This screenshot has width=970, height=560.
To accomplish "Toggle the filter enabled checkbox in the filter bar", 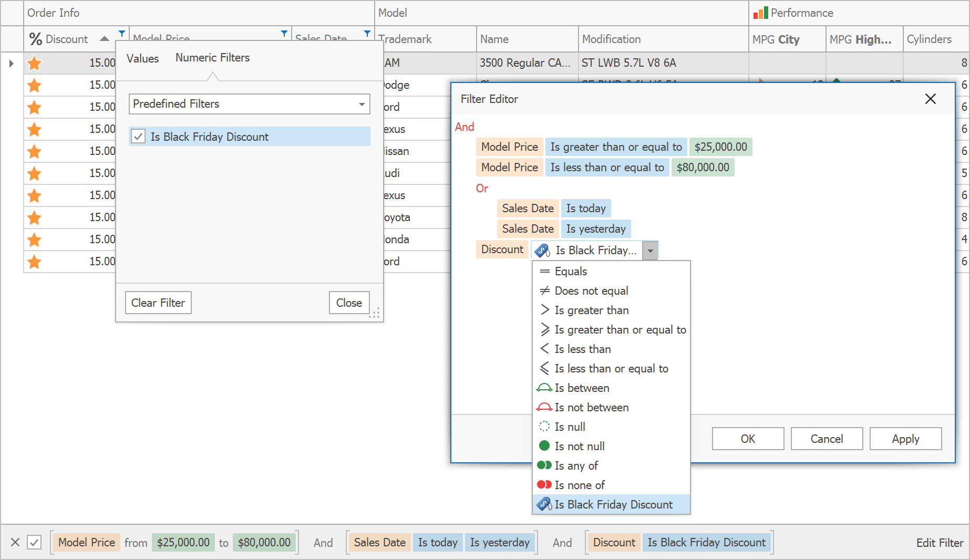I will pos(34,542).
